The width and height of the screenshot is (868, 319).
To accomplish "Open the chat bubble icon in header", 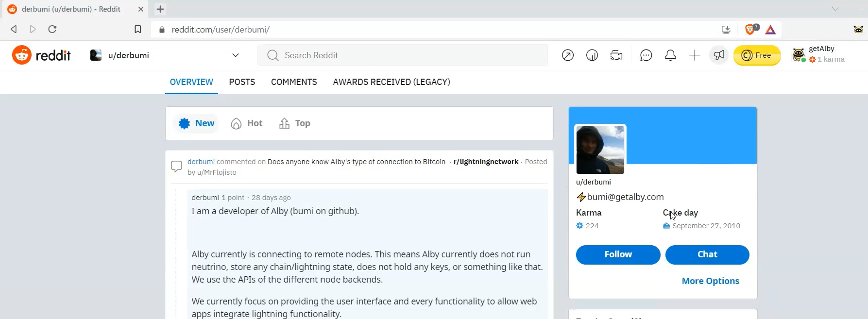I will click(646, 55).
